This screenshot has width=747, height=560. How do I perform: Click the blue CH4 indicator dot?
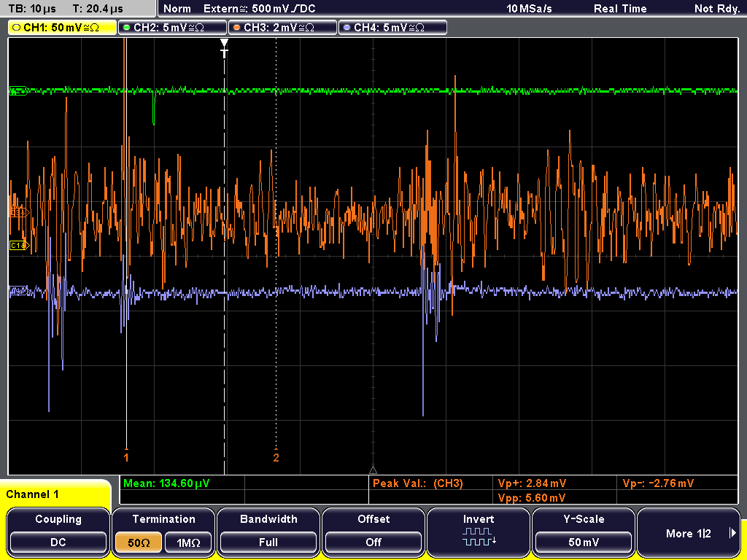click(347, 28)
